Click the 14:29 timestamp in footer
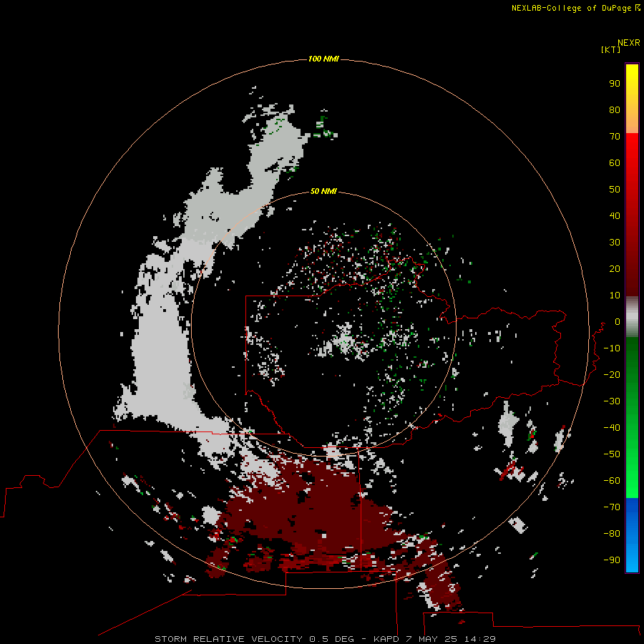Screen dimensions: 644x644 (x=479, y=639)
